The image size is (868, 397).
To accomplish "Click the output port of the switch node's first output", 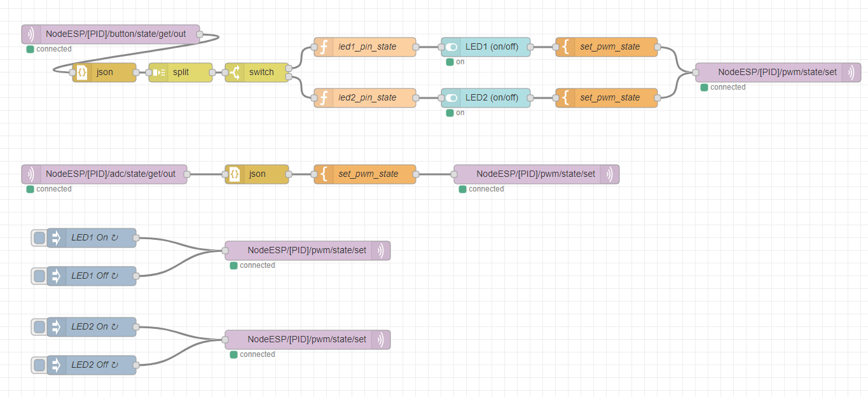I will tap(289, 68).
